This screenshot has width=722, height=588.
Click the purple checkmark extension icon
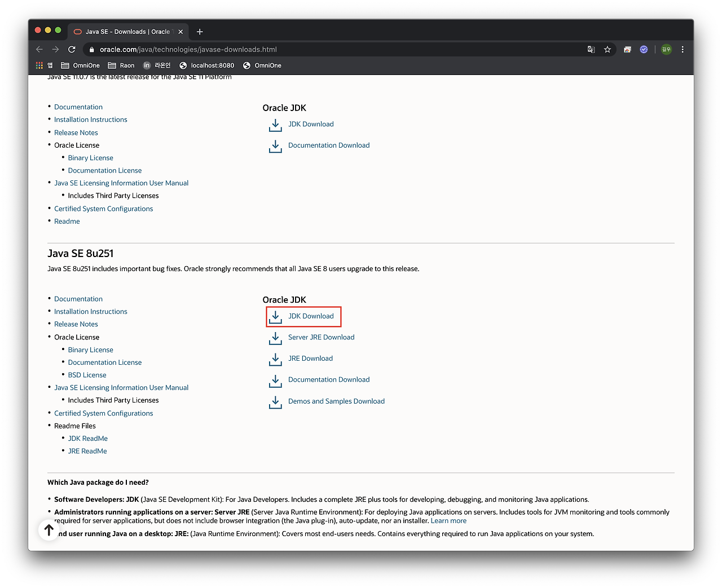coord(644,50)
